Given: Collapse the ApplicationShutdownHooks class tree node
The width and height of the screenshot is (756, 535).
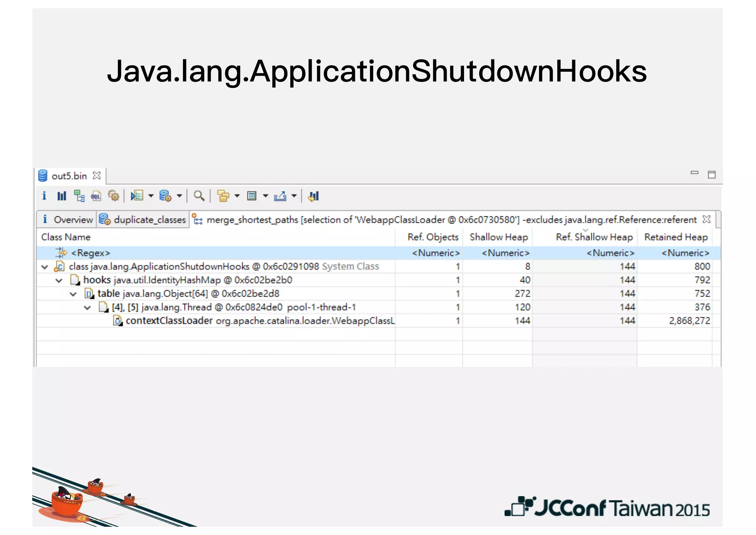Looking at the screenshot, I should (45, 267).
